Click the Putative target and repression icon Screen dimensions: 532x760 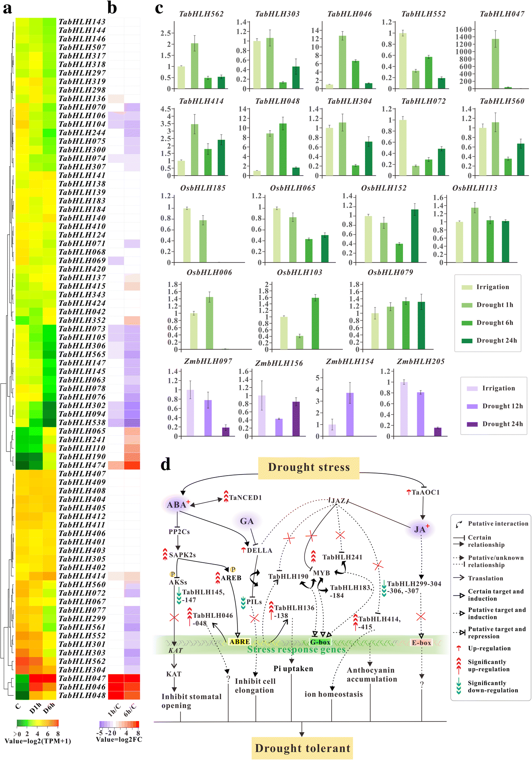[459, 632]
